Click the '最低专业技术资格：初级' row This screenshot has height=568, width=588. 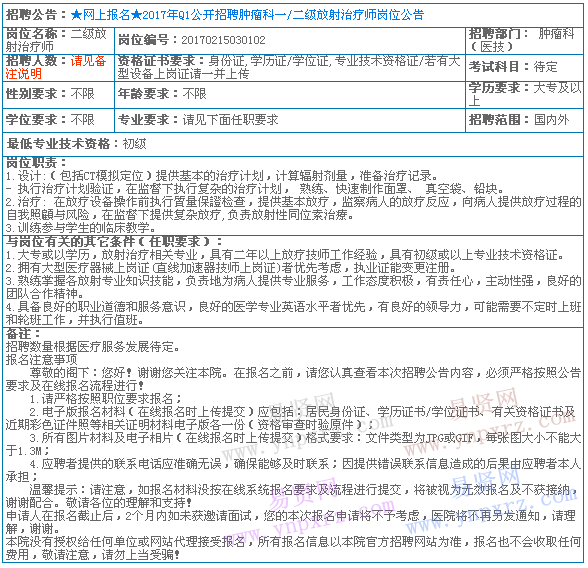tap(292, 144)
